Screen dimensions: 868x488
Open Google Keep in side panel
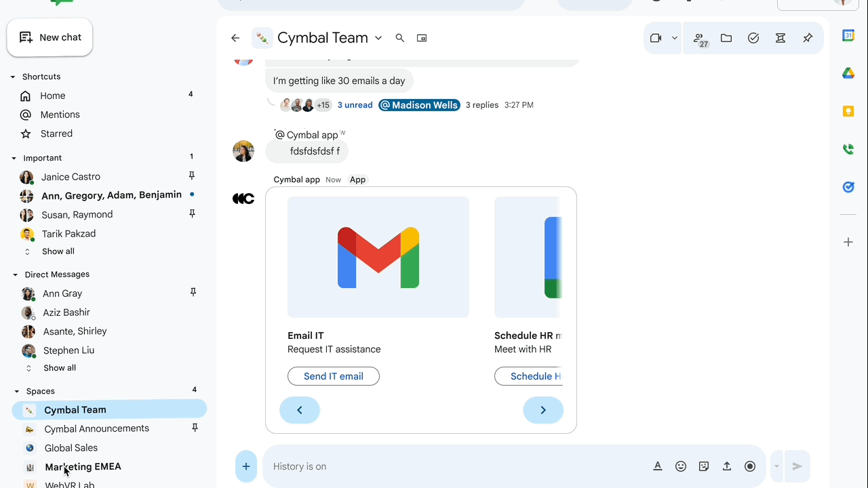(848, 112)
